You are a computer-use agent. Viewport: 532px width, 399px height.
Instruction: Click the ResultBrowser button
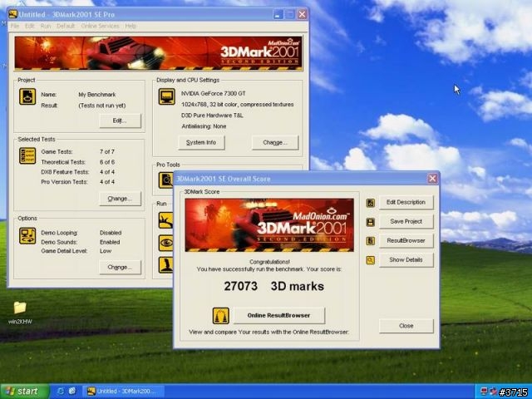pyautogui.click(x=406, y=240)
